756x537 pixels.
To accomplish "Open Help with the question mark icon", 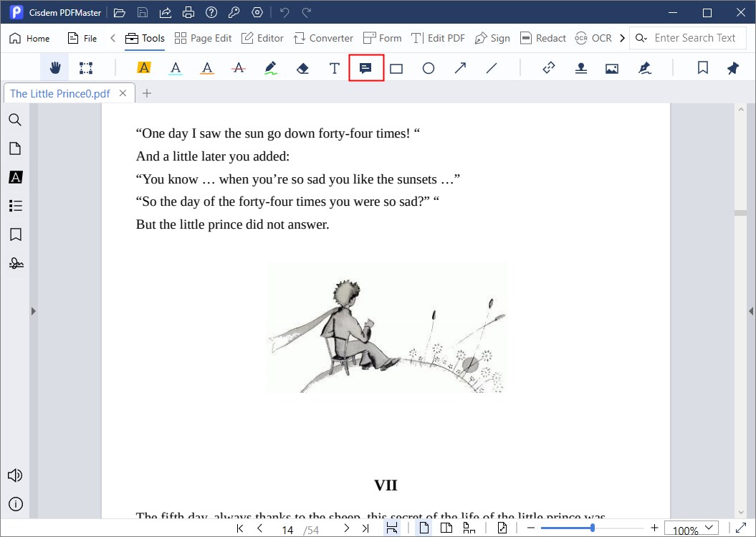I will 211,12.
